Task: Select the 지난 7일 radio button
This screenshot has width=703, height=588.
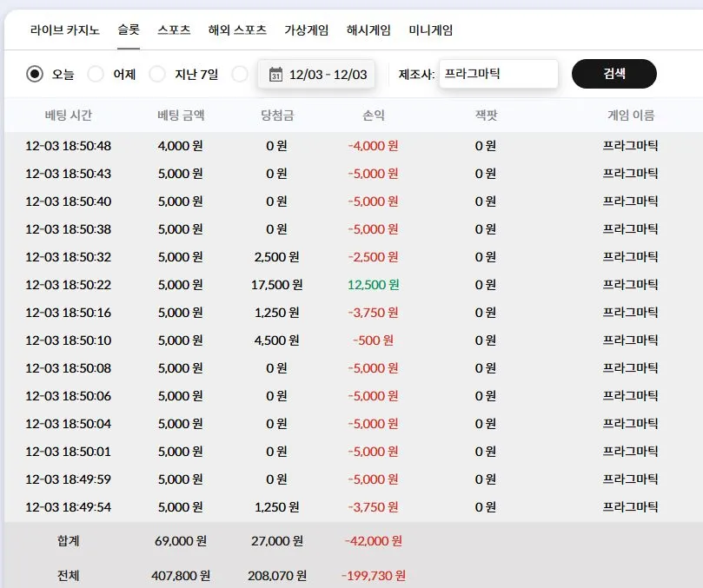Action: click(x=157, y=74)
